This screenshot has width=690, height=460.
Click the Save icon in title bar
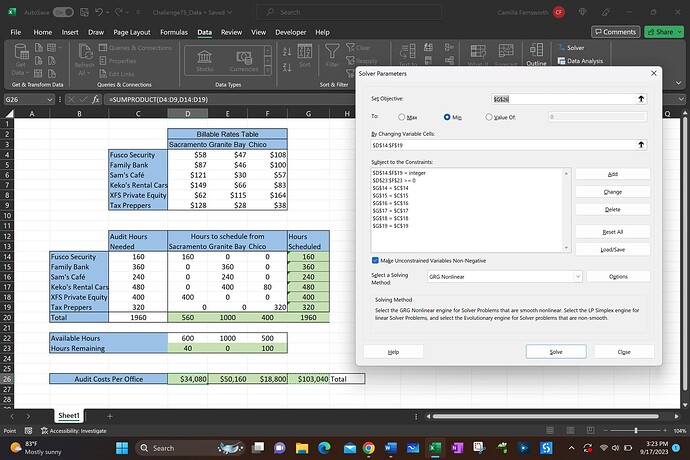[x=84, y=12]
